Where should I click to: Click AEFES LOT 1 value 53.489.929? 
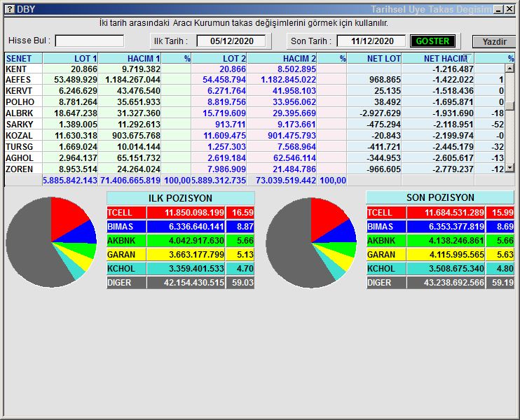(x=76, y=80)
